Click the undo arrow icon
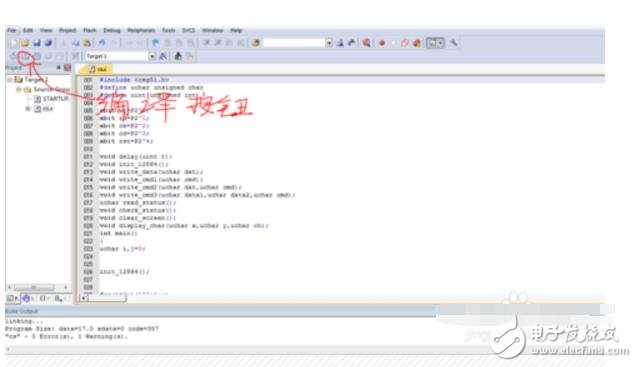 coord(102,43)
